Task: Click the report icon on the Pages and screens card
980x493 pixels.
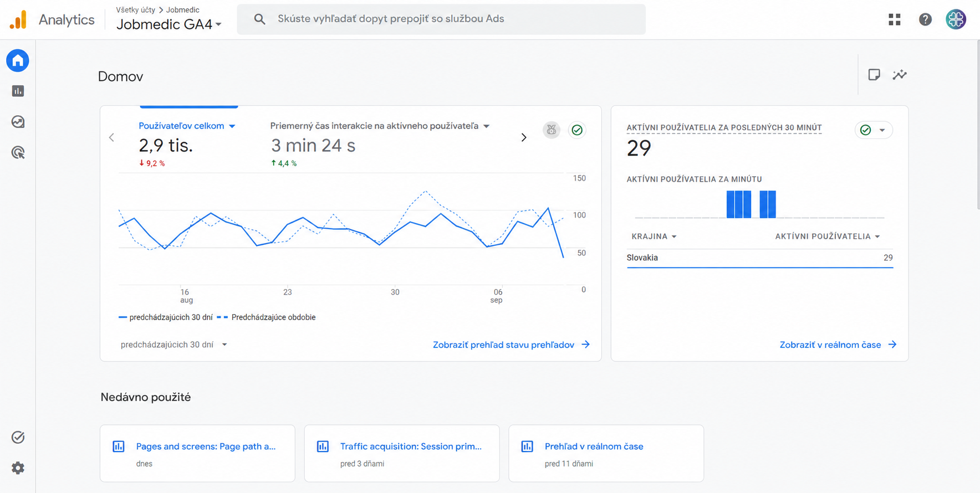Action: pyautogui.click(x=119, y=446)
